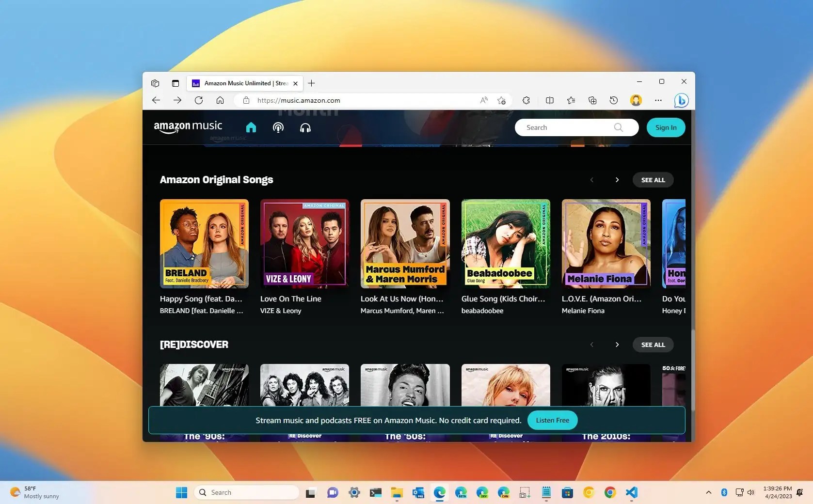813x504 pixels.
Task: Click previous arrow in [RE]DISCOVER row
Action: [x=592, y=345]
